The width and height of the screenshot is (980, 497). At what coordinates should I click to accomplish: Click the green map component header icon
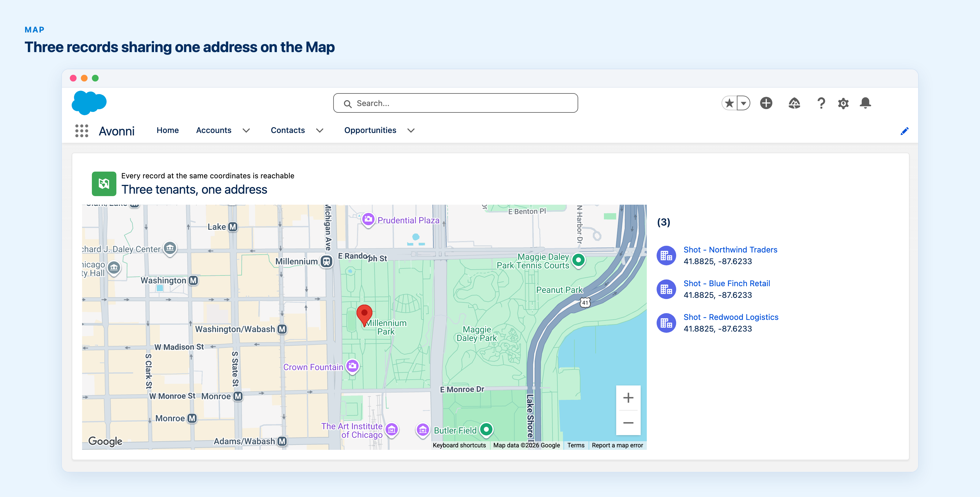(x=104, y=184)
